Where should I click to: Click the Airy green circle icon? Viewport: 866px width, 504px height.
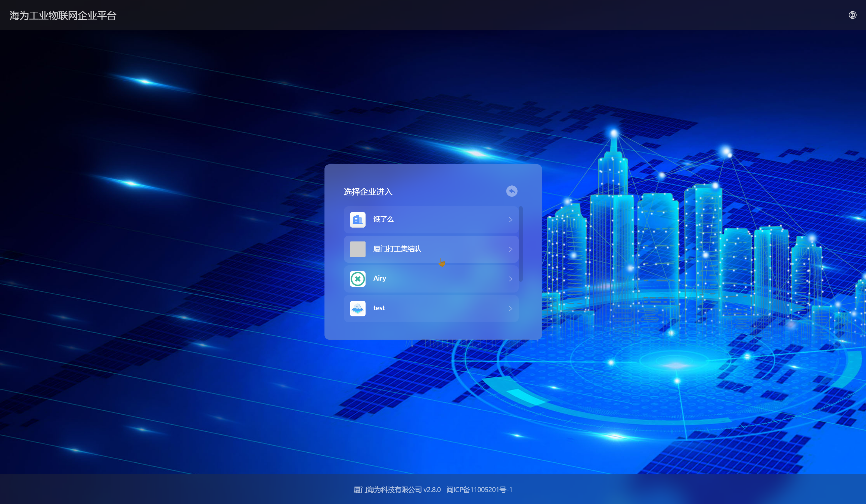[358, 279]
